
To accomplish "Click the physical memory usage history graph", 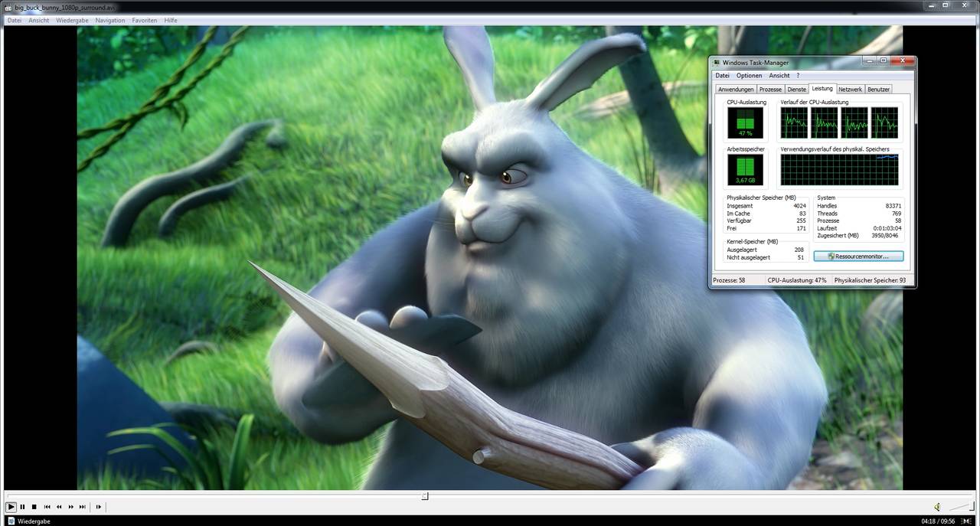I will pyautogui.click(x=840, y=170).
